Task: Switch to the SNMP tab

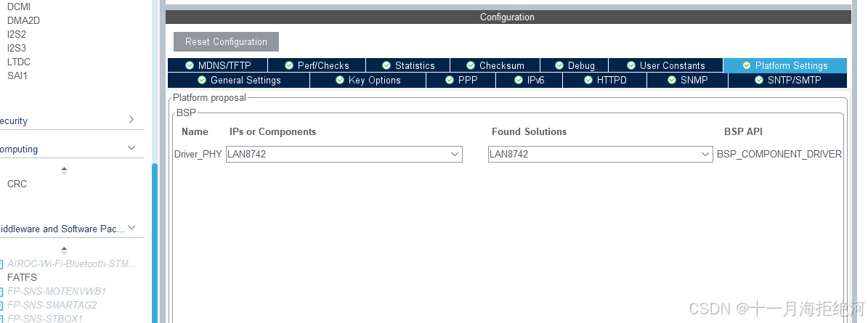Action: tap(687, 80)
